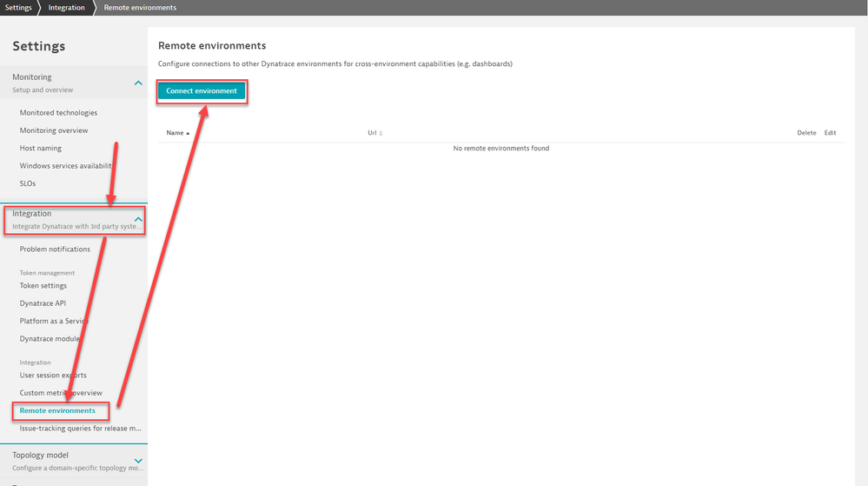Expand the Topology model section chevron
This screenshot has height=486, width=868.
pyautogui.click(x=138, y=461)
